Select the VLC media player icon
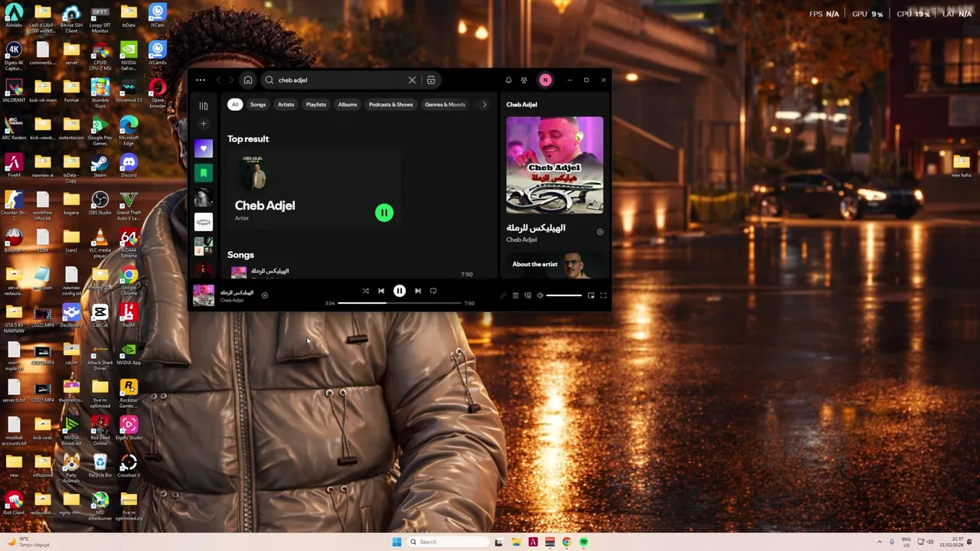 [x=100, y=243]
